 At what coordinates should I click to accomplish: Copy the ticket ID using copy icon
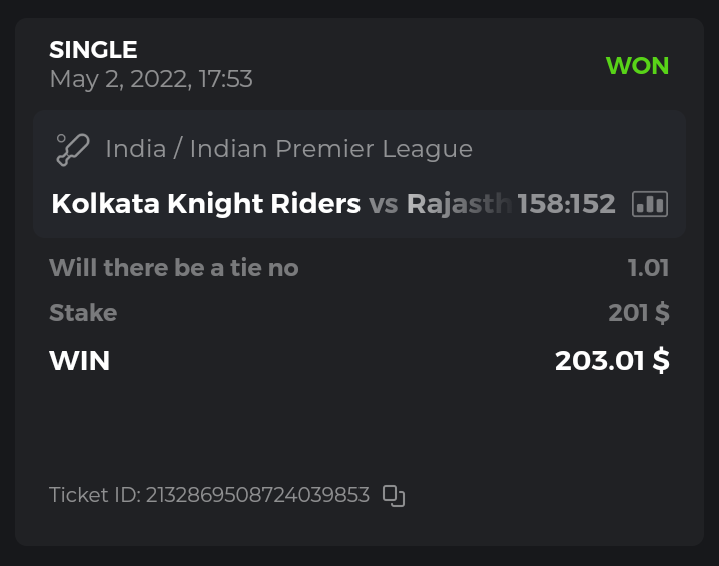(x=394, y=496)
